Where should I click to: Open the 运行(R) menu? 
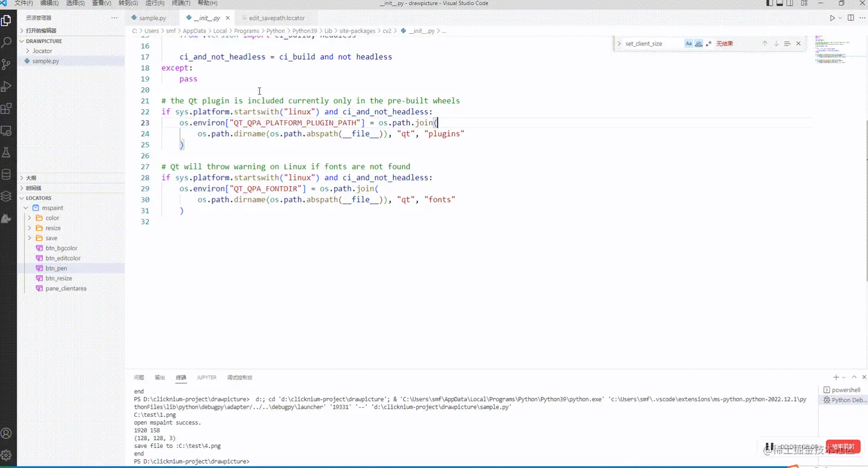(155, 3)
